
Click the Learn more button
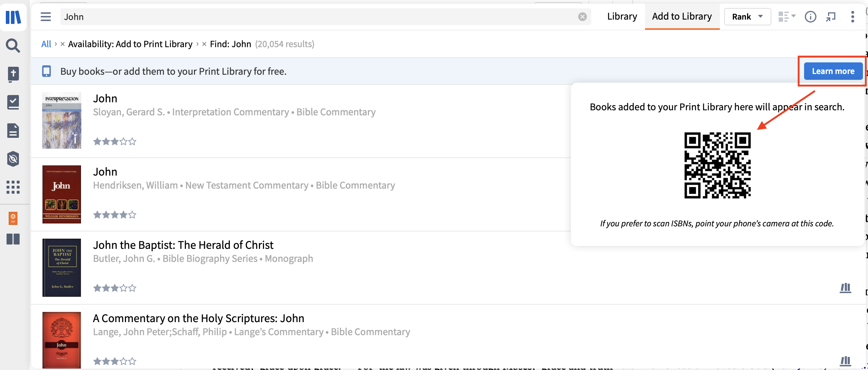pos(833,71)
